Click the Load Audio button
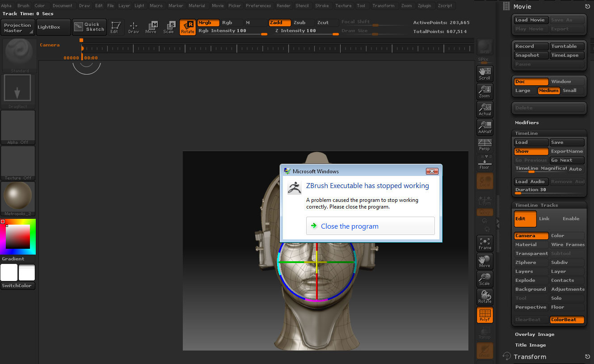 (531, 182)
